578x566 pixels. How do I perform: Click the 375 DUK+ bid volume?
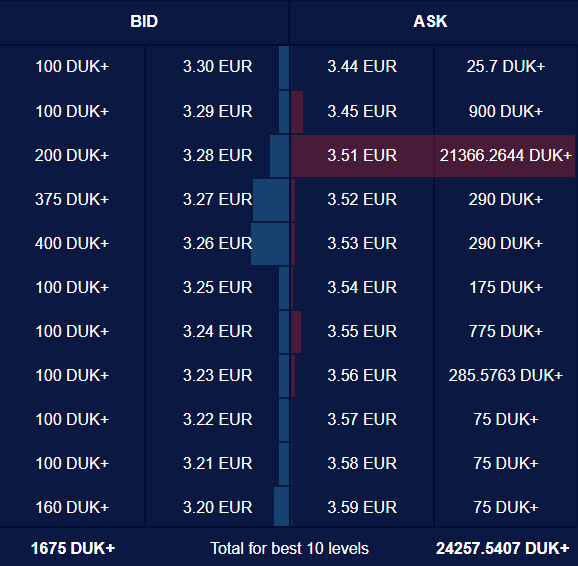72,199
